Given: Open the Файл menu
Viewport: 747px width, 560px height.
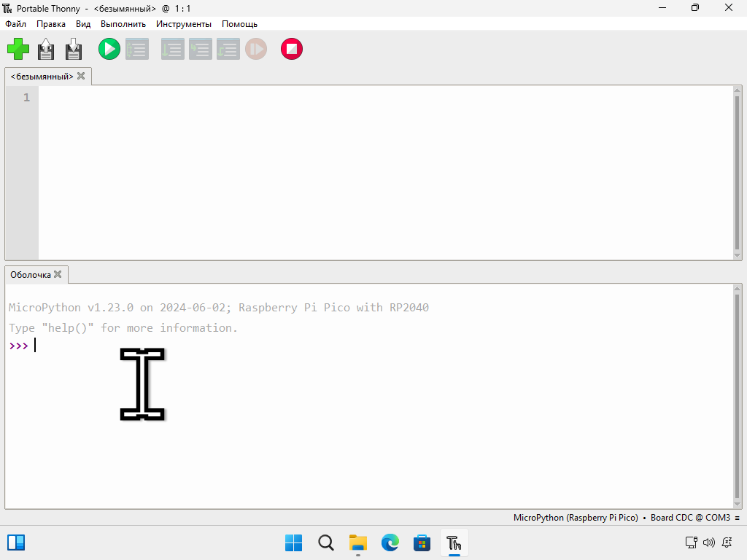Looking at the screenshot, I should (16, 24).
